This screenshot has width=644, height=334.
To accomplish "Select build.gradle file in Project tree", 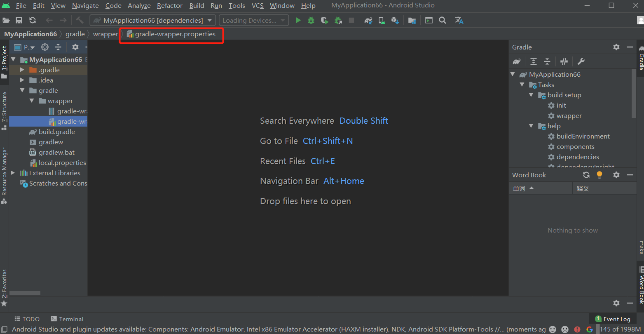I will coord(57,132).
